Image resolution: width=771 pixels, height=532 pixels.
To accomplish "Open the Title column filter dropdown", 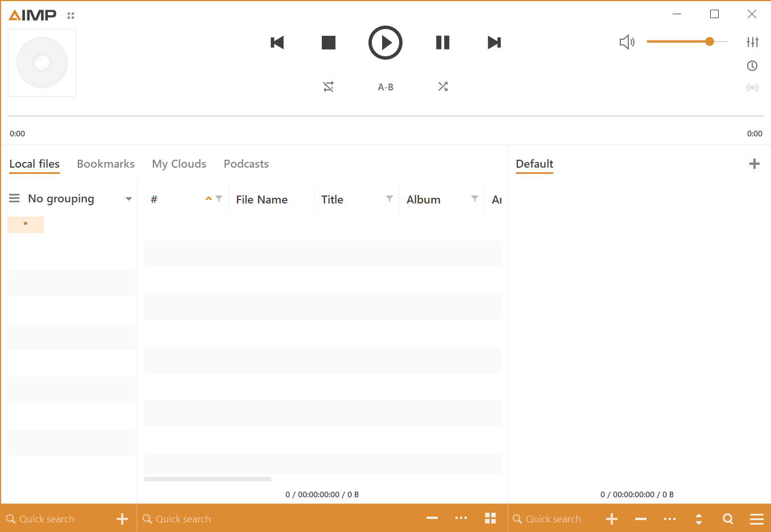I will point(389,198).
